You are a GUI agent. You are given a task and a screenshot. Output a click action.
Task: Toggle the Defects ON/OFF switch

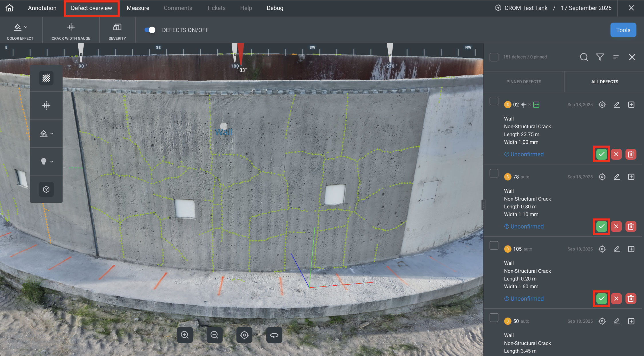(x=150, y=30)
